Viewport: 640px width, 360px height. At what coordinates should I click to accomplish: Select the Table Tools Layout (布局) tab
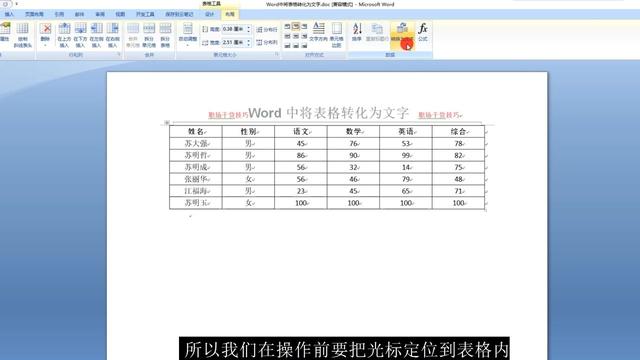(230, 14)
